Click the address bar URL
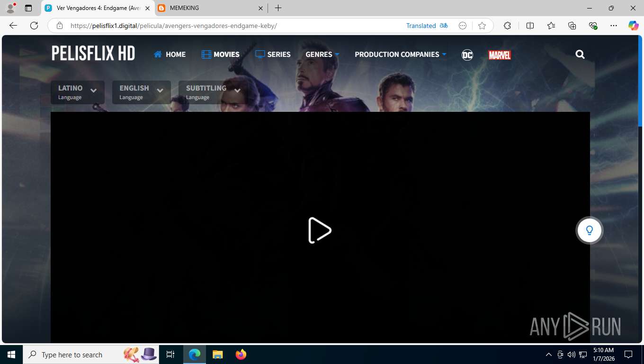The height and width of the screenshot is (364, 644). pos(173,26)
